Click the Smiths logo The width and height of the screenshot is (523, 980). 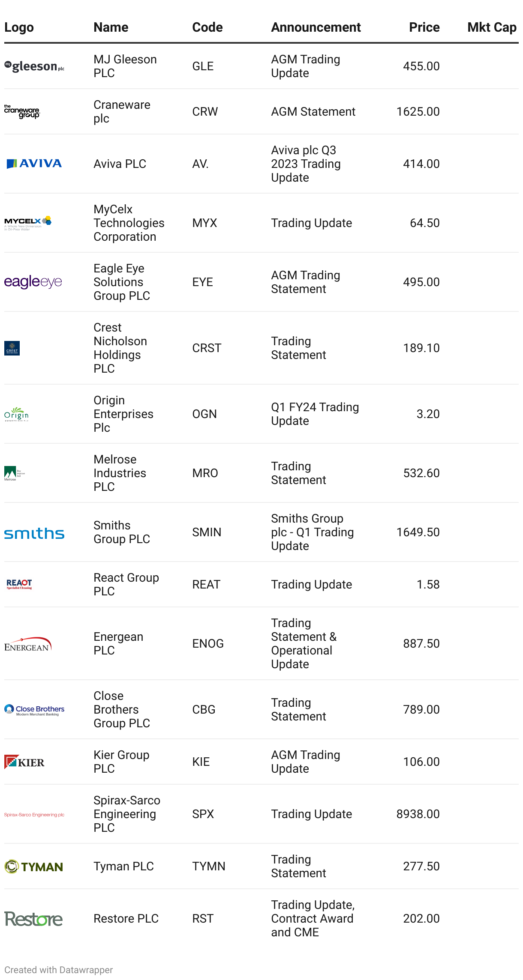(34, 533)
